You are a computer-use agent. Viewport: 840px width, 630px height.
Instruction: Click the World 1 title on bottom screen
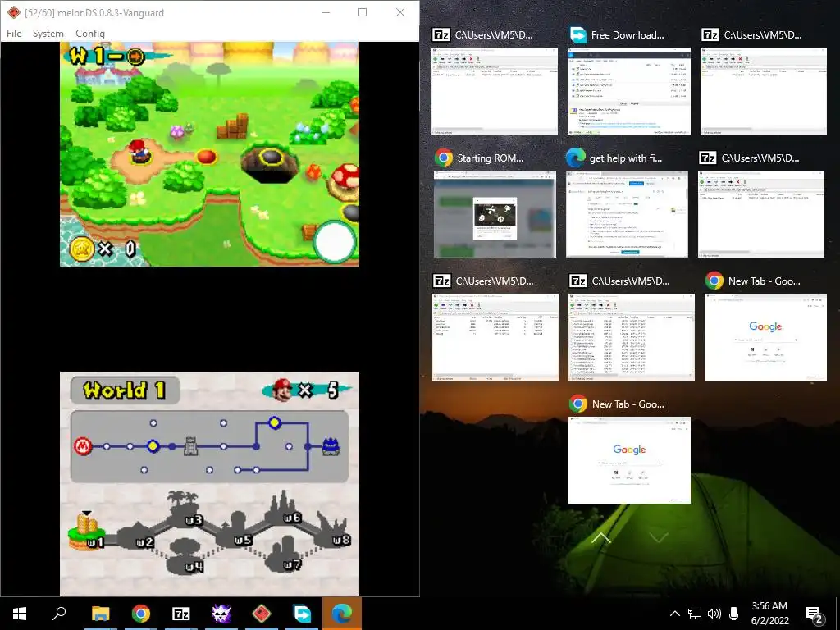point(125,390)
